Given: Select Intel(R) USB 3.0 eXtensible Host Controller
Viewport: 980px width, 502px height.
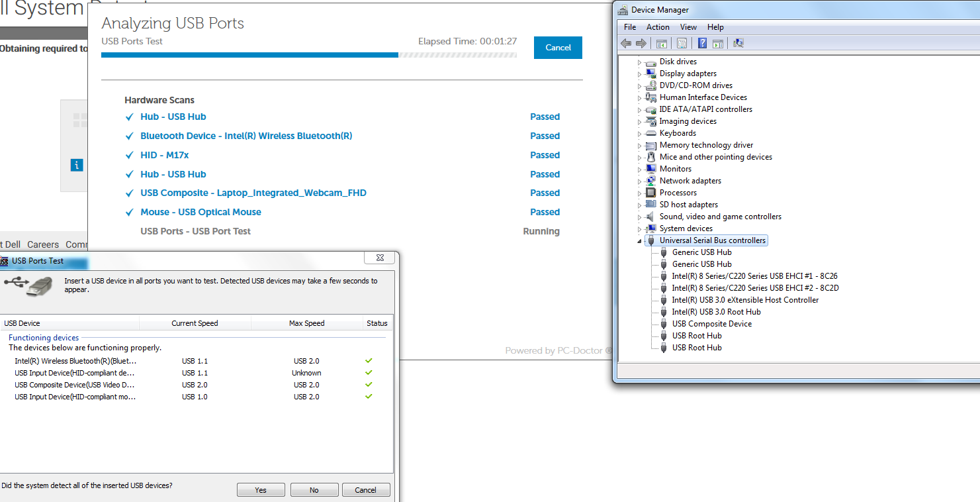Looking at the screenshot, I should [745, 300].
